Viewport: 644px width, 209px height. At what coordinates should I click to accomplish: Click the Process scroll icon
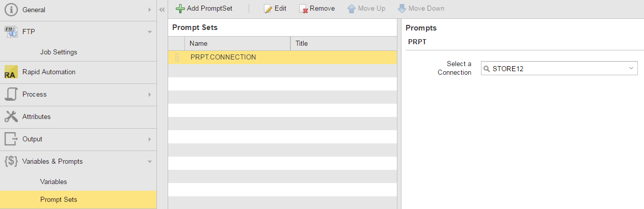[x=11, y=95]
